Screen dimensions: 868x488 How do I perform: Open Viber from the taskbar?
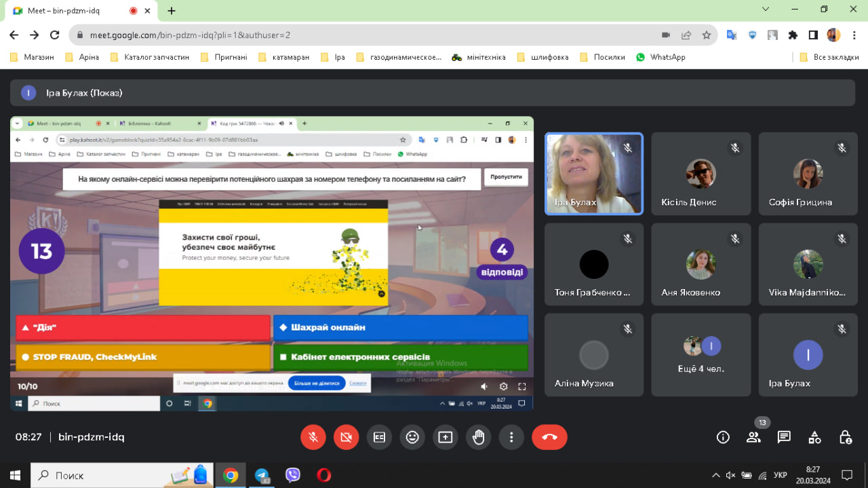coord(293,475)
